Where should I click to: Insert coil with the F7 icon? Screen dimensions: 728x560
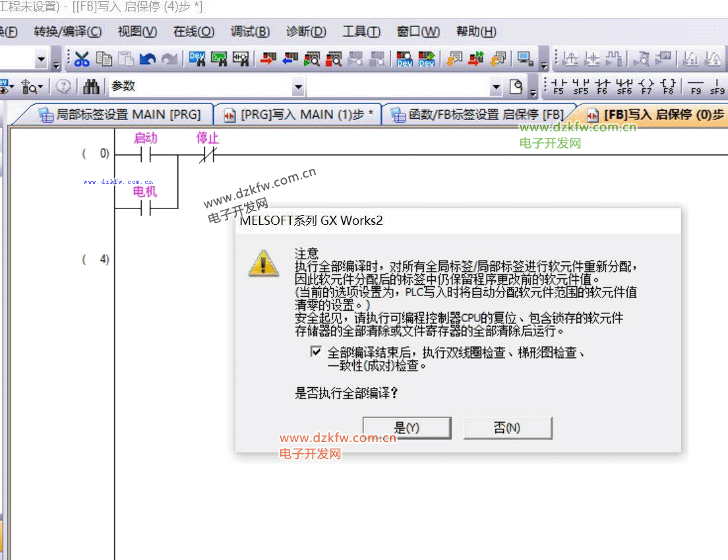click(x=647, y=86)
